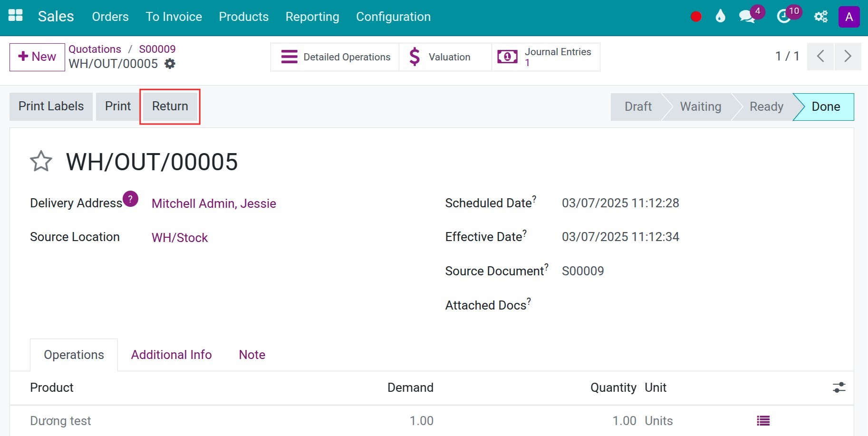Click Print Labels button
Viewport: 868px width, 436px height.
pos(51,107)
